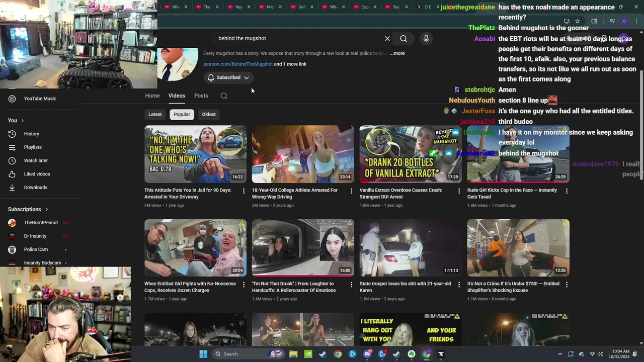Open File Explorer from taskbar
Screen dimensions: 644x362
click(x=293, y=354)
